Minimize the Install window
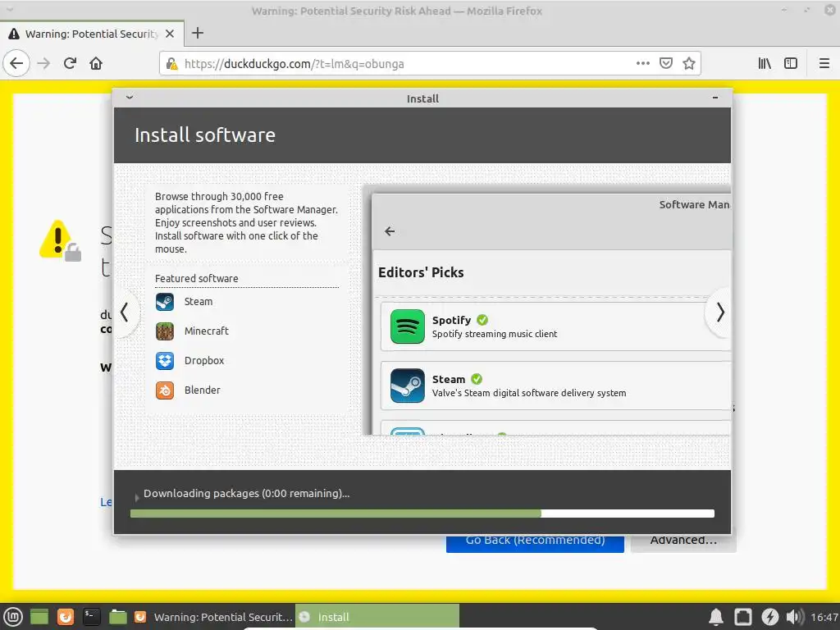The width and height of the screenshot is (840, 630). click(x=715, y=98)
